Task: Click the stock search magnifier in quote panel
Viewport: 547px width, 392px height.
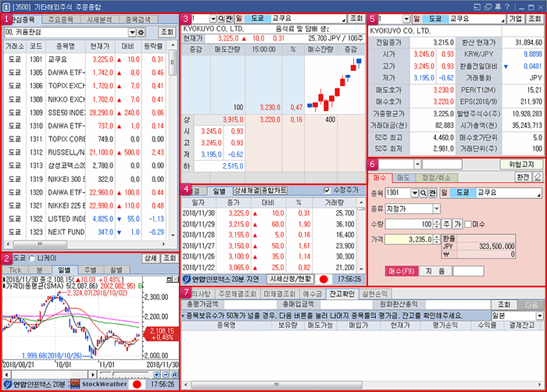Action: pyautogui.click(x=221, y=19)
